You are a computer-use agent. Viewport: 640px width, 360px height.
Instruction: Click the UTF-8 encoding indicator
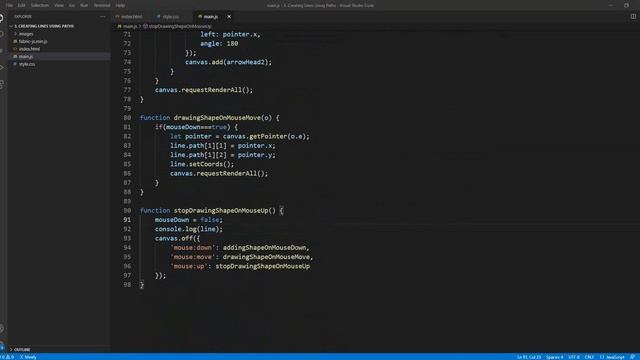(573, 357)
